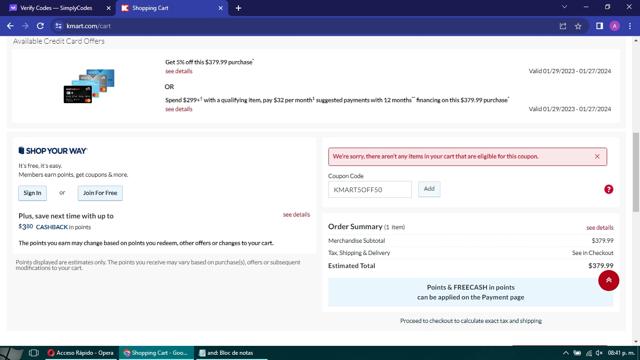Click the address bar URL kmart.com/cart
Image resolution: width=640 pixels, height=360 pixels.
(x=89, y=26)
